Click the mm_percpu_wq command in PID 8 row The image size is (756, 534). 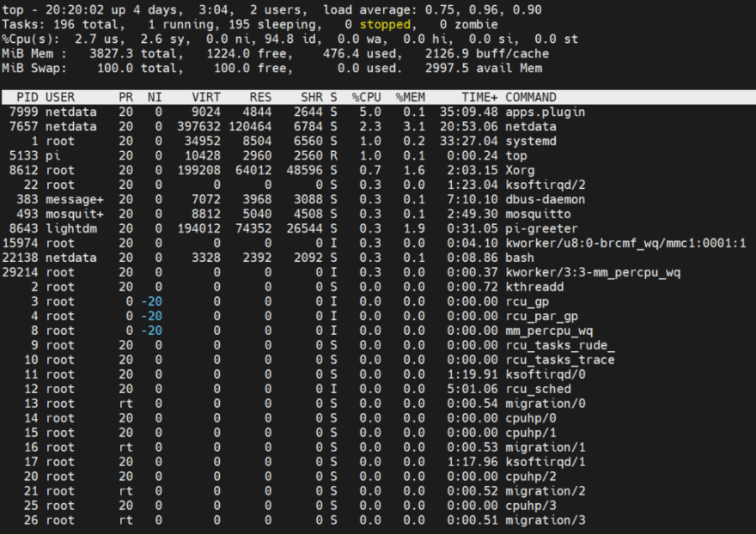(549, 331)
